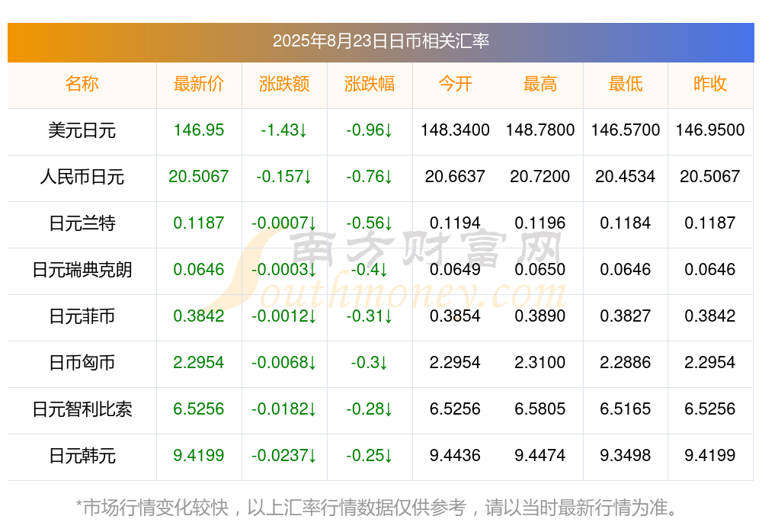762x532 pixels.
Task: Click low value 6.5165
Action: coord(626,409)
